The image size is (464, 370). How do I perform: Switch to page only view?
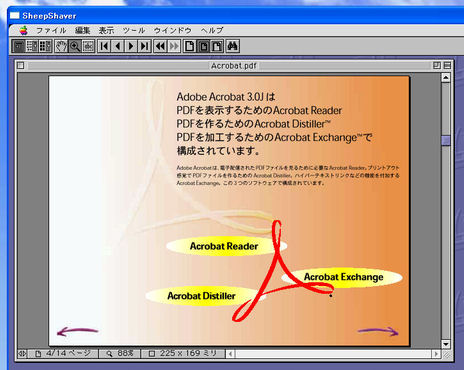pyautogui.click(x=19, y=46)
